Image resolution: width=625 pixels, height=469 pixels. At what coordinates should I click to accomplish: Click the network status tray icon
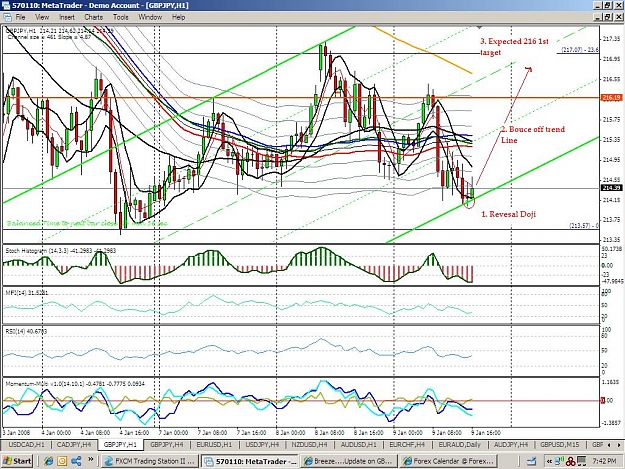point(560,461)
